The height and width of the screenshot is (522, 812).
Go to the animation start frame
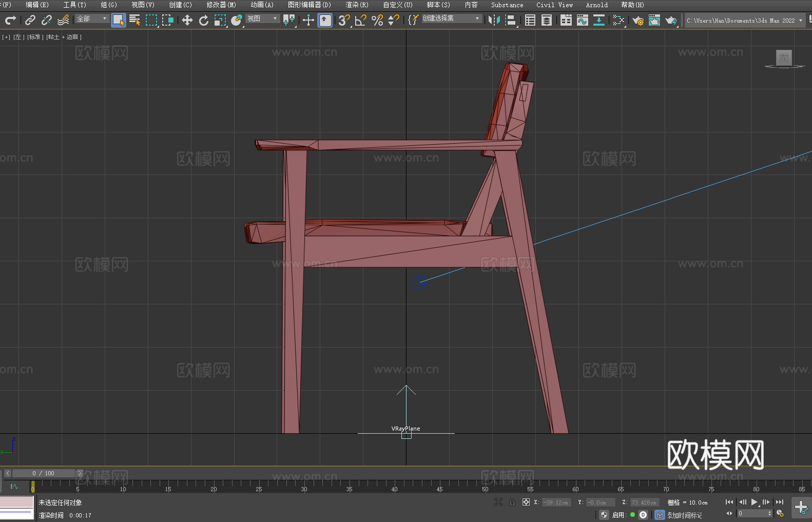[729, 502]
